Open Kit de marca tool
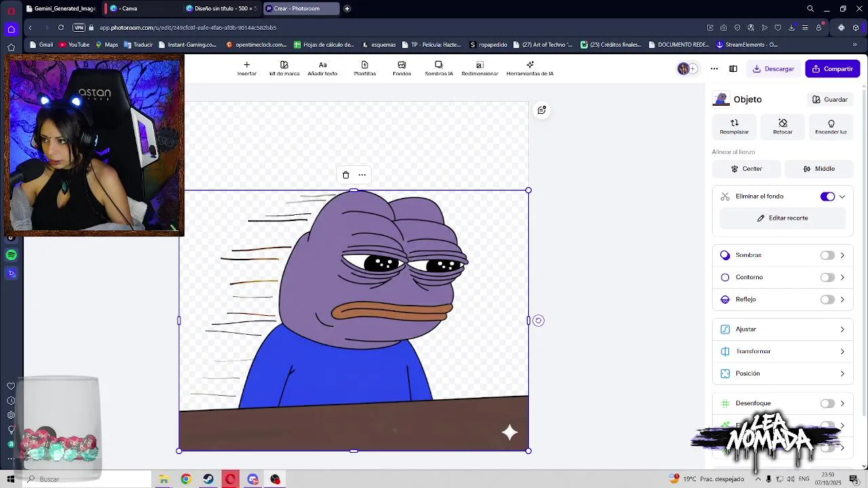The image size is (868, 488). pos(284,68)
